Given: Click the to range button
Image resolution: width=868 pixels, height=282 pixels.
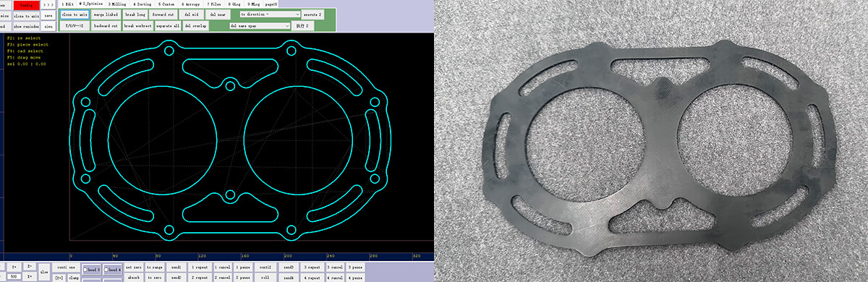Looking at the screenshot, I should (154, 267).
